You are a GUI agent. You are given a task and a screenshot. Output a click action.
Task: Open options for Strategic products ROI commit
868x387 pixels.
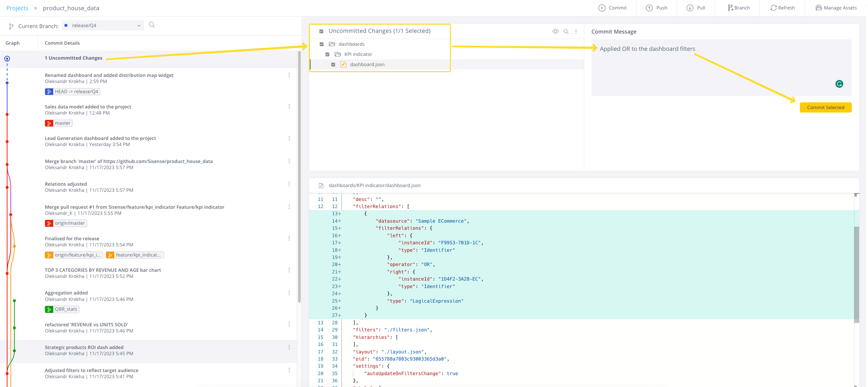point(289,347)
